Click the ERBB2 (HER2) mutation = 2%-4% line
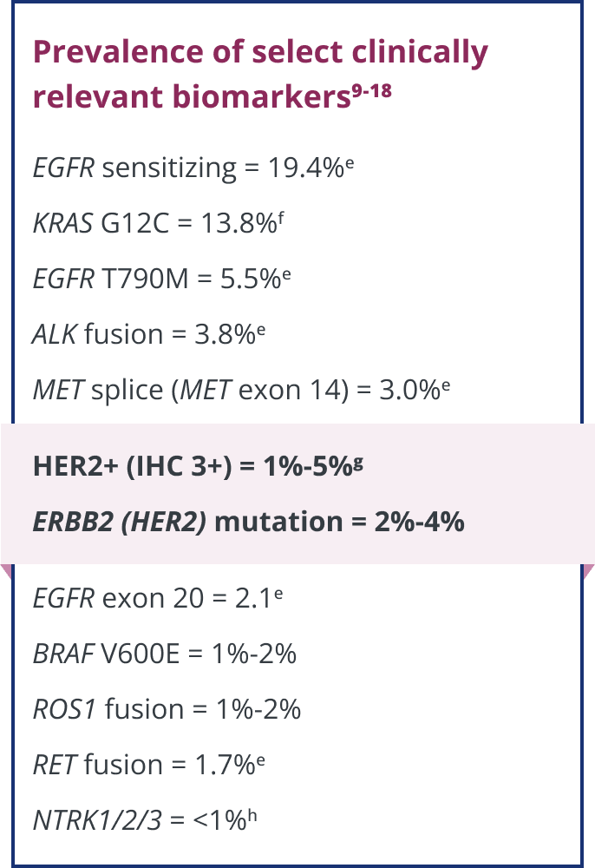The width and height of the screenshot is (595, 868). (x=248, y=522)
